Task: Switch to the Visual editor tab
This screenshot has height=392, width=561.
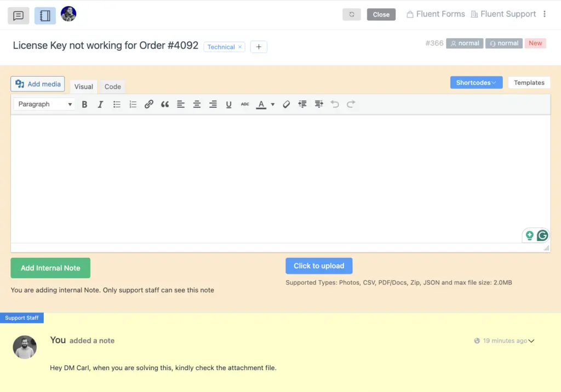Action: coord(83,87)
